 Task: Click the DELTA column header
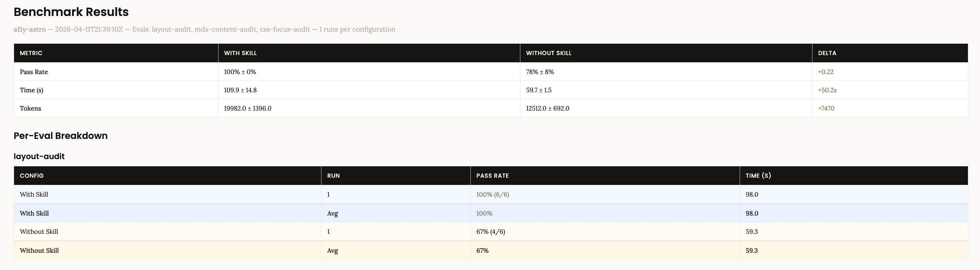point(890,53)
